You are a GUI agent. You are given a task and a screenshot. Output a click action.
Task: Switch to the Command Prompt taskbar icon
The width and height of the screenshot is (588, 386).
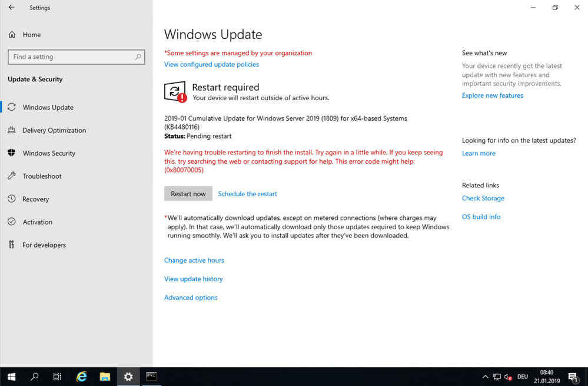151,377
